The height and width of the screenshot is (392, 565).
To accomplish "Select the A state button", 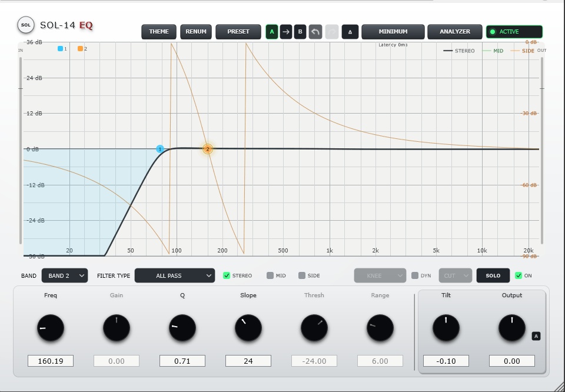I will coord(272,32).
